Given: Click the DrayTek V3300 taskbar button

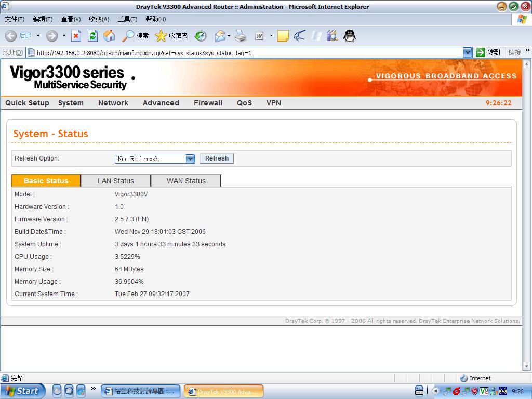Looking at the screenshot, I should pos(223,391).
